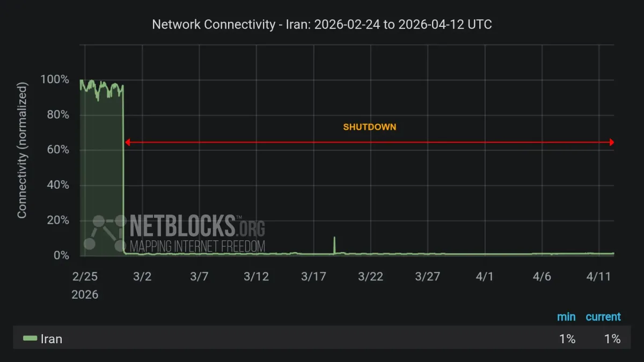Click the green Iran legend color swatch
This screenshot has width=644, height=362.
[x=30, y=338]
